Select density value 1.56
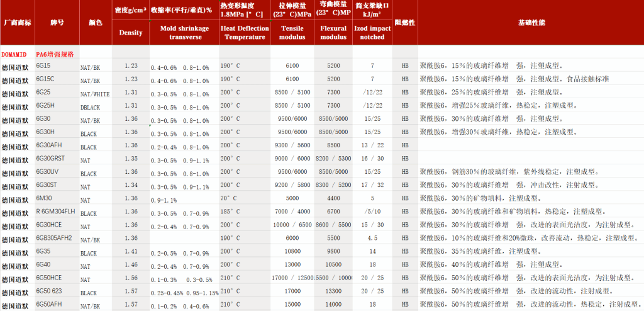The height and width of the screenshot is (311, 644). tap(131, 278)
